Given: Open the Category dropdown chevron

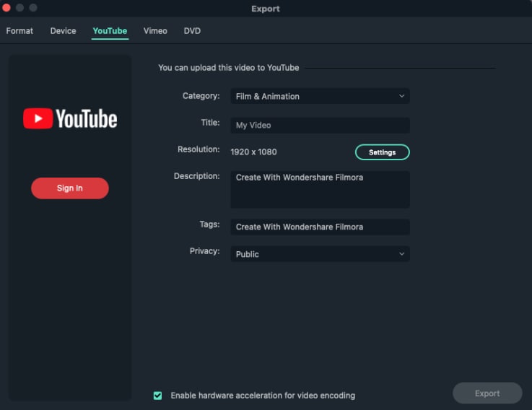Looking at the screenshot, I should pos(401,96).
